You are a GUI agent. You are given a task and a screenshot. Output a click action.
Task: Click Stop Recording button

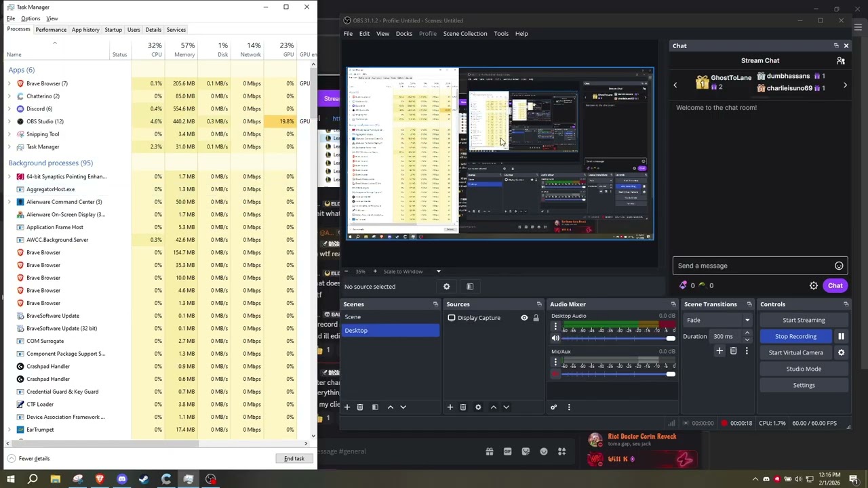point(796,336)
